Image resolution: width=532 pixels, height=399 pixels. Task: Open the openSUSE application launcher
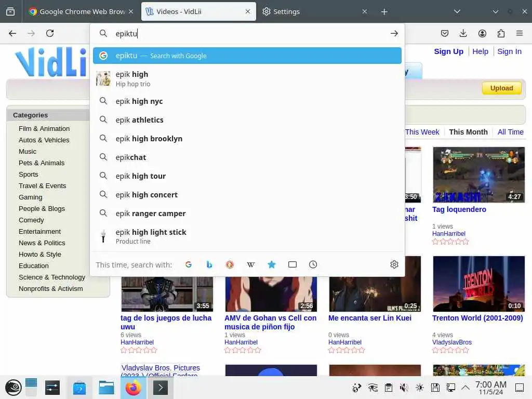click(13, 388)
